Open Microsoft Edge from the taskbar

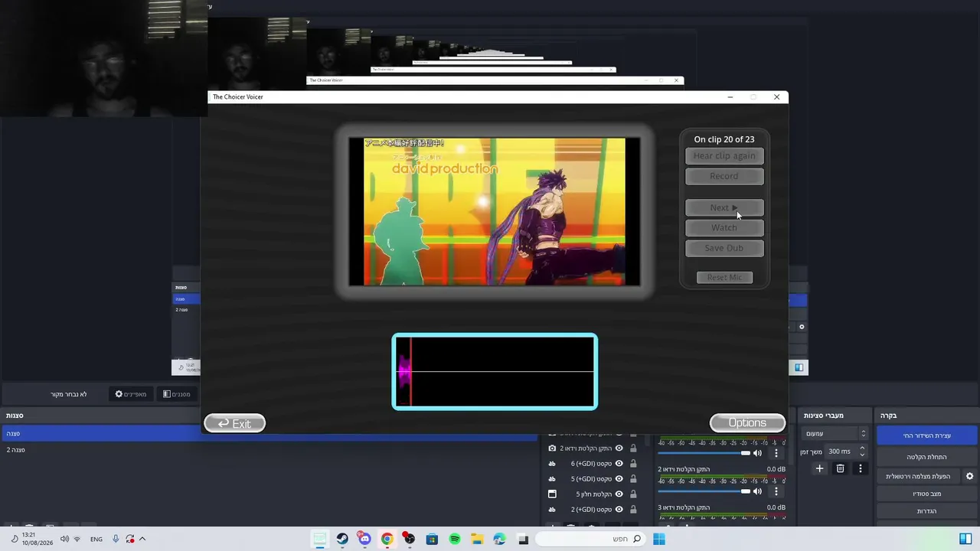(500, 540)
